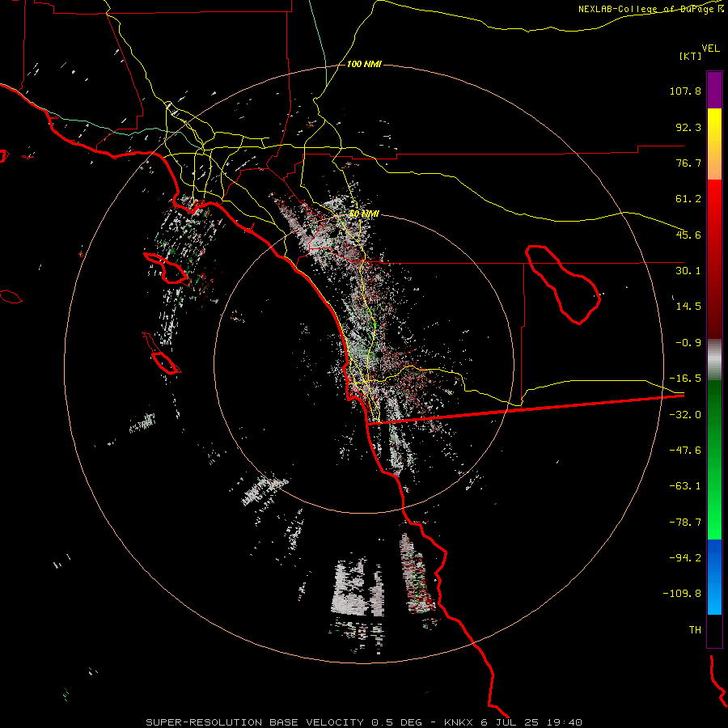Screen dimensions: 728x728
Task: Select the VEL legend heading
Action: 710,49
